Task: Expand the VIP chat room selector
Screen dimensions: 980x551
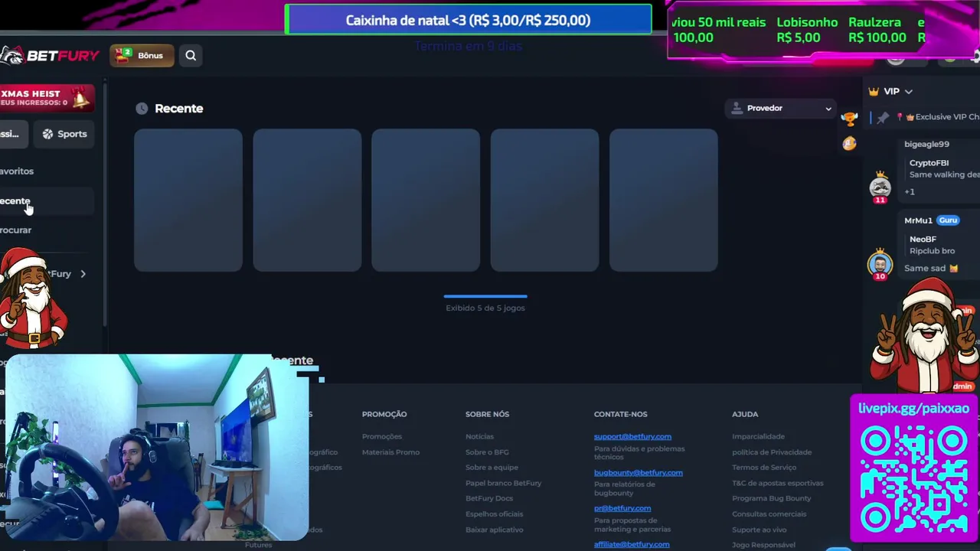Action: click(x=908, y=91)
